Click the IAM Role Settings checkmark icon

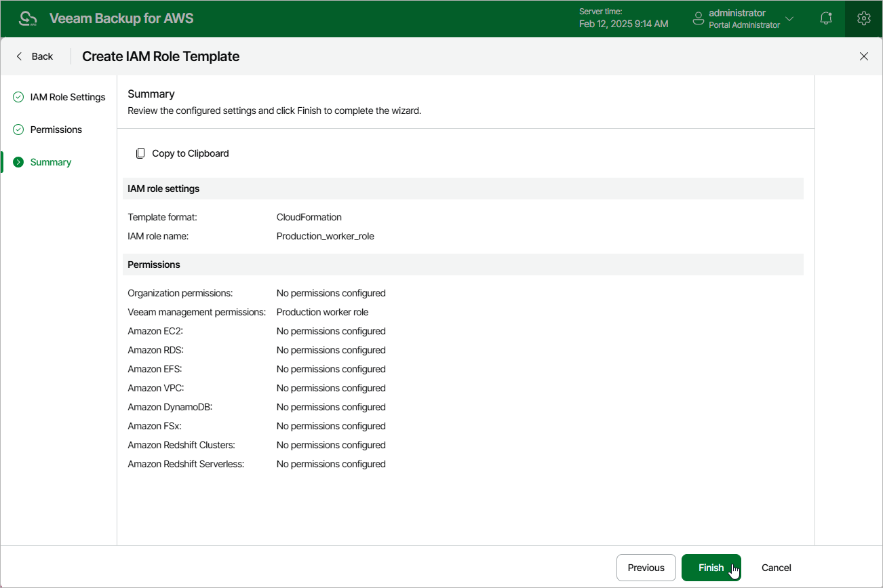tap(18, 97)
